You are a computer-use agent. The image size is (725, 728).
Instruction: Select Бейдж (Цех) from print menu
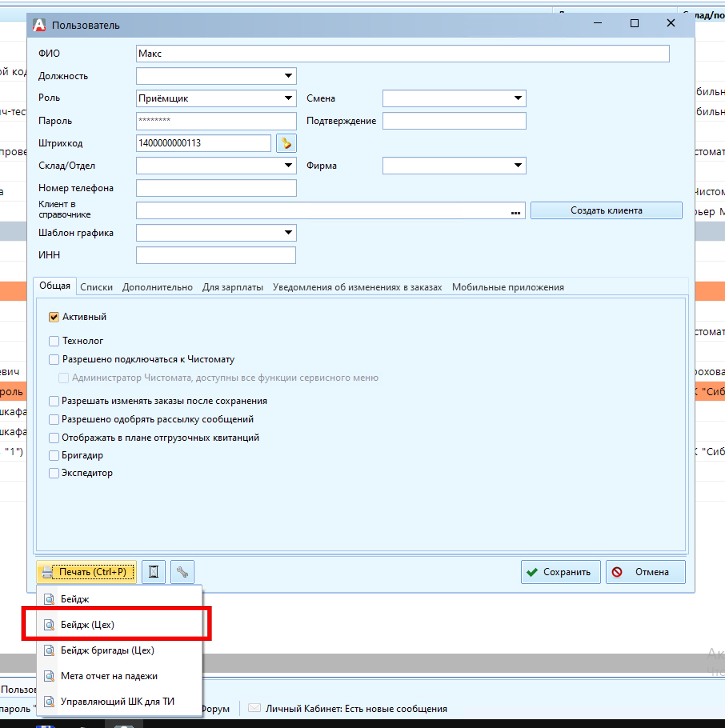[x=87, y=625]
